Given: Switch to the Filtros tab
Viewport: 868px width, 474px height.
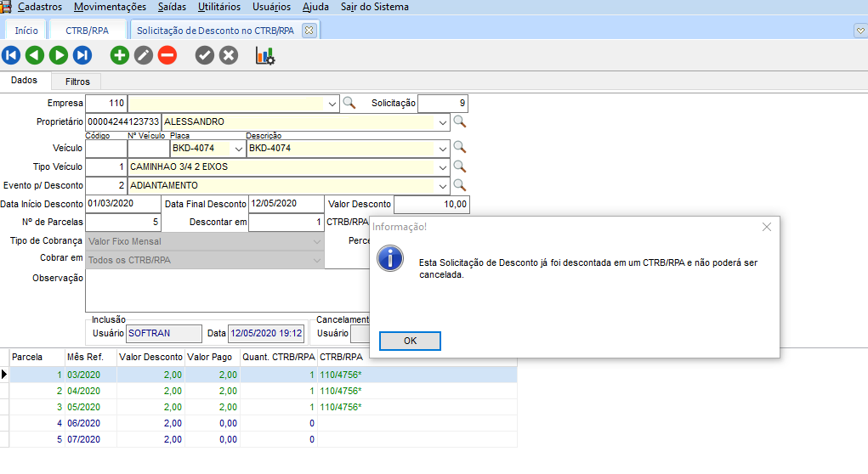Looking at the screenshot, I should [77, 82].
